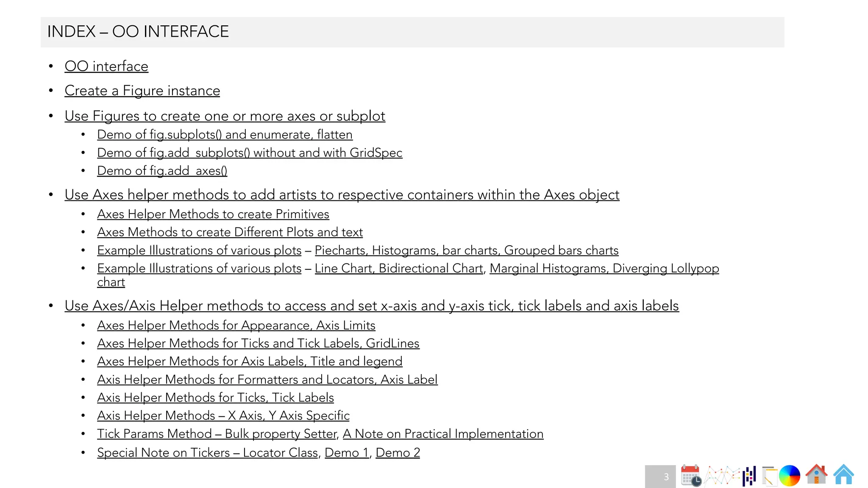Open "A Note on Practical Implementation" link
Screen dimensions: 868x488
point(443,434)
